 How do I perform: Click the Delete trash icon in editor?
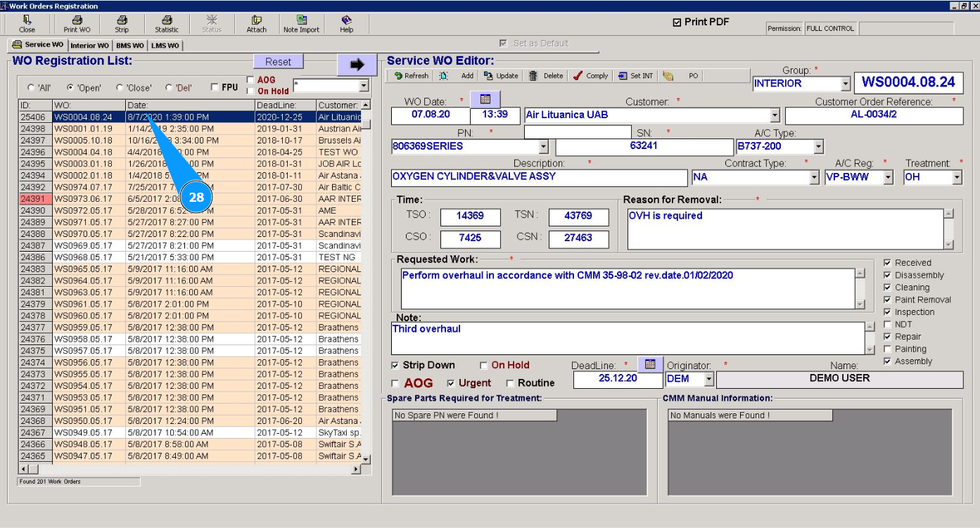tap(533, 76)
